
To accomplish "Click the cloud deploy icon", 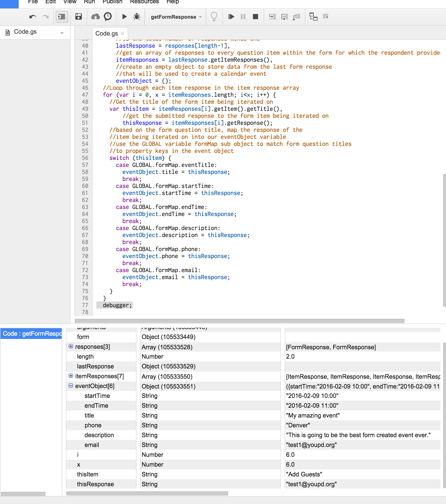I will (x=95, y=17).
